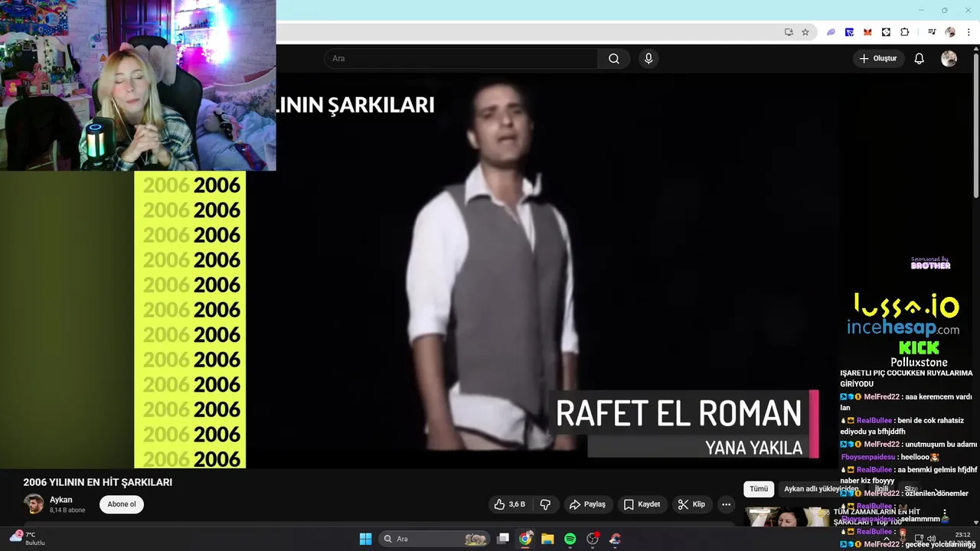This screenshot has height=551, width=980.
Task: Click the 8,14 B abone subscriber count
Action: (x=67, y=510)
